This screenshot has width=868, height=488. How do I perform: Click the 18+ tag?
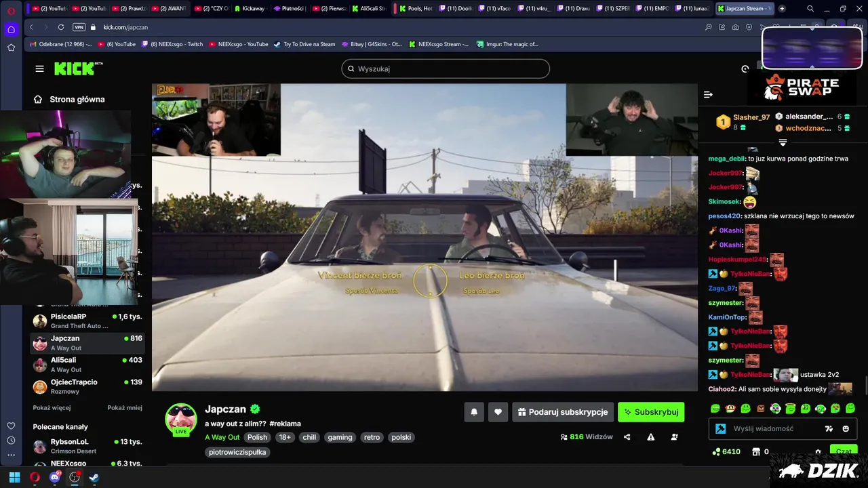pyautogui.click(x=285, y=437)
